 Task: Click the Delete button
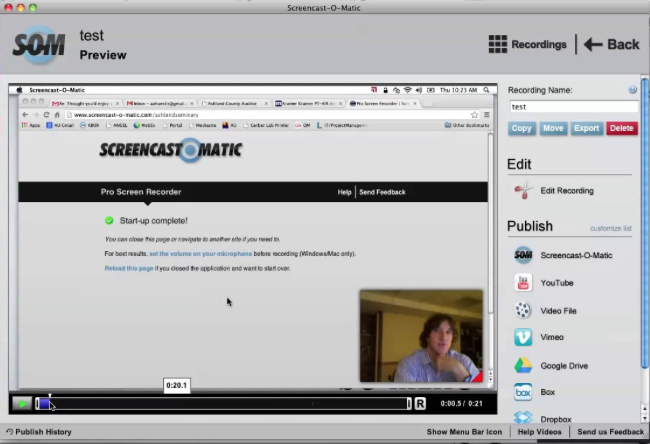[621, 129]
